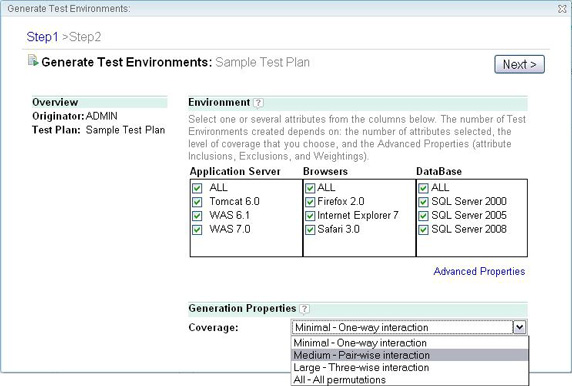Click the Generation Properties help icon

304,309
